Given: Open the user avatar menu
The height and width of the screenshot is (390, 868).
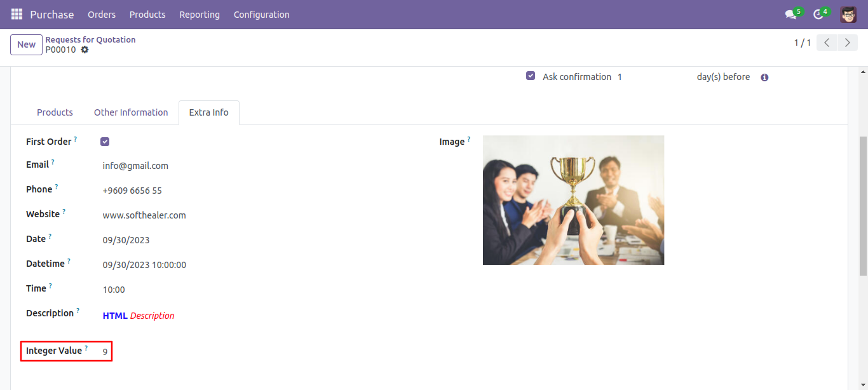Looking at the screenshot, I should coord(848,14).
